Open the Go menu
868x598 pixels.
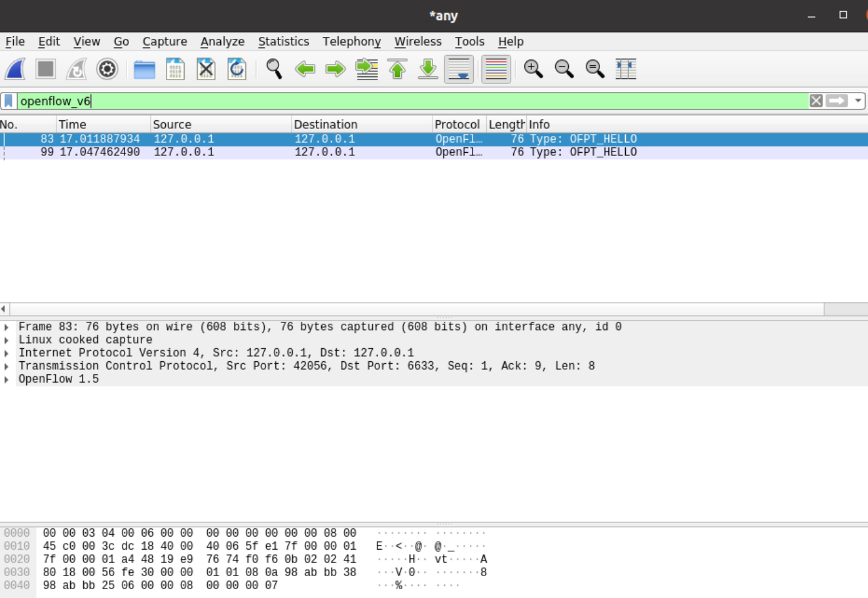pos(121,41)
